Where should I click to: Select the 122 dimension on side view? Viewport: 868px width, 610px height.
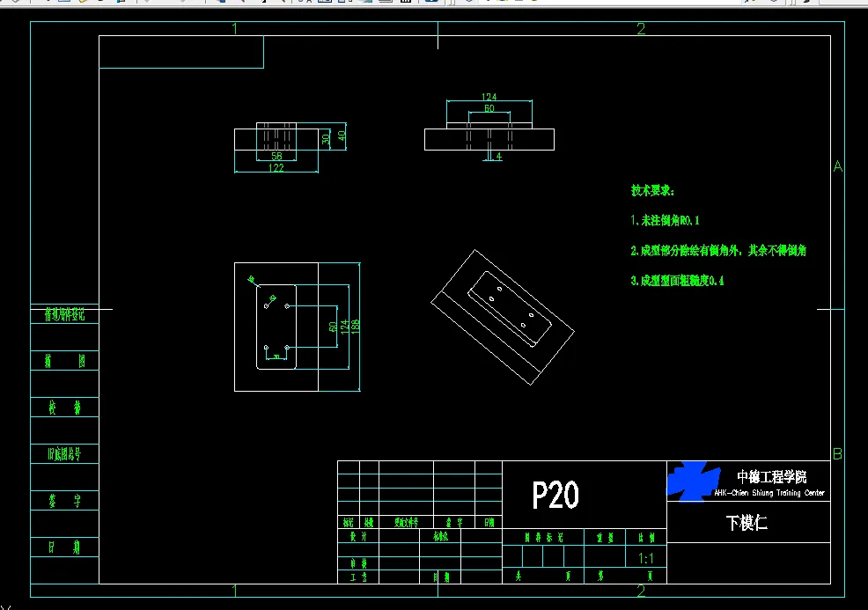(x=276, y=167)
